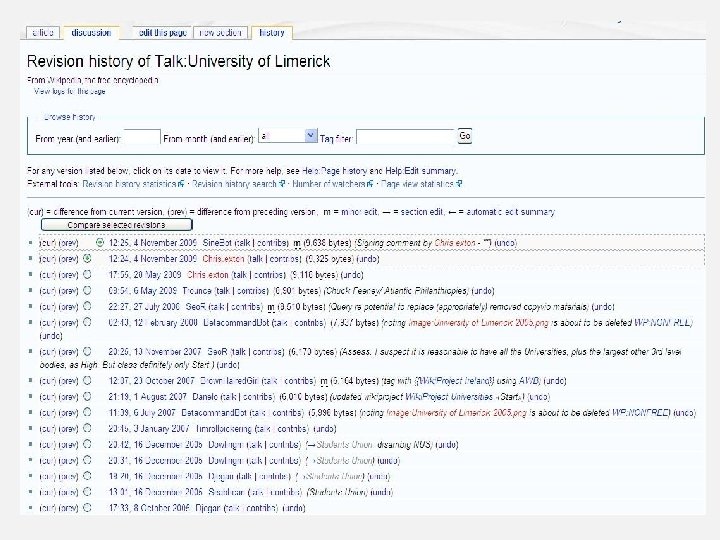Open SineBot user page link
The width and height of the screenshot is (720, 540).
pos(217,243)
